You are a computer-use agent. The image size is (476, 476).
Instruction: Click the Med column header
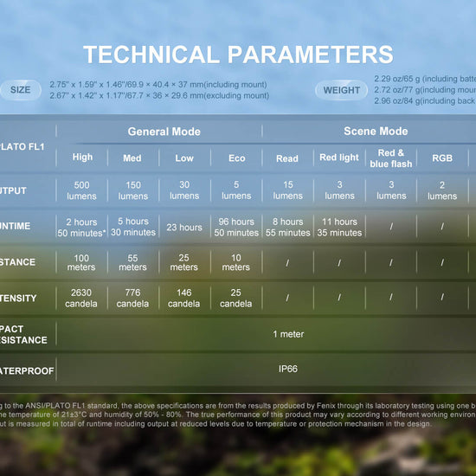(132, 158)
